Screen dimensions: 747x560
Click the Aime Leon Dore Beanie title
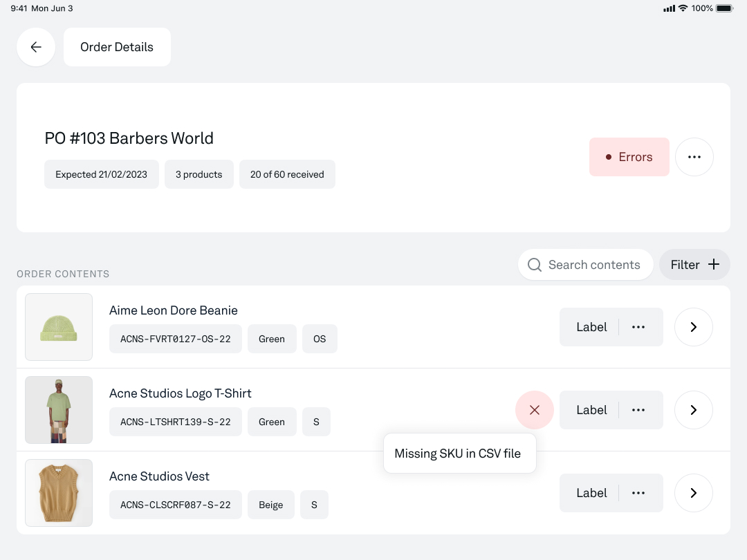(174, 310)
